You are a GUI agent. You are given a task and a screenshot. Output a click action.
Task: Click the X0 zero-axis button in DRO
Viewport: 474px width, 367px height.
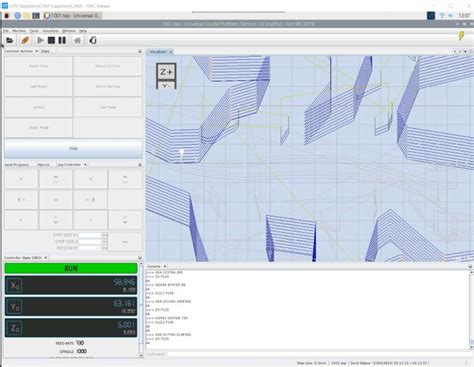coord(14,285)
